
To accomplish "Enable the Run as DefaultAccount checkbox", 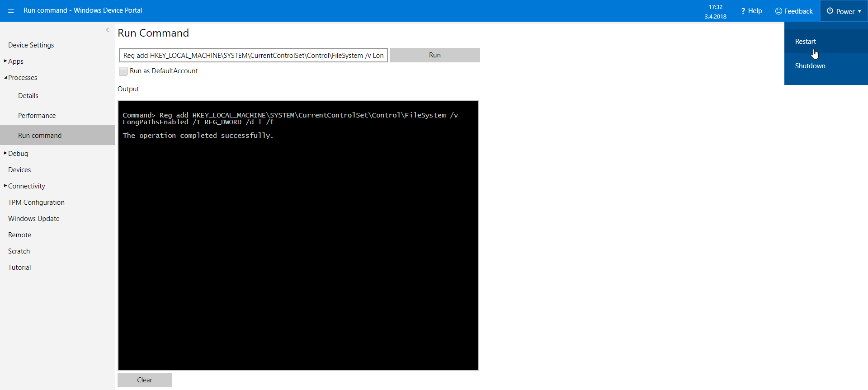I will coord(123,71).
